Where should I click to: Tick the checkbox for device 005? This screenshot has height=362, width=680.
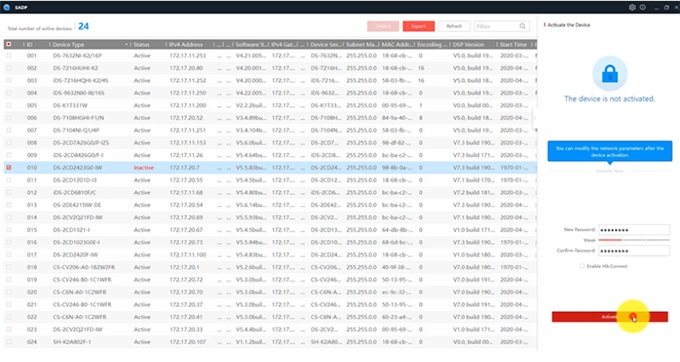coord(9,105)
